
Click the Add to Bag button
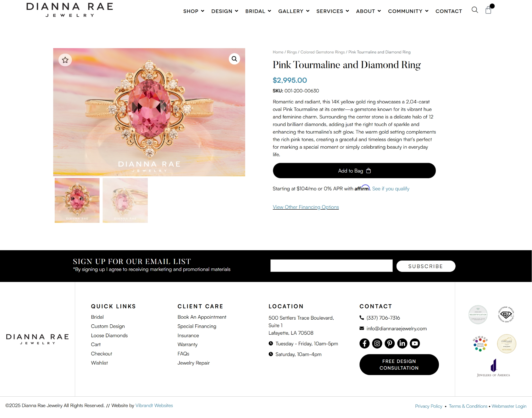(354, 171)
